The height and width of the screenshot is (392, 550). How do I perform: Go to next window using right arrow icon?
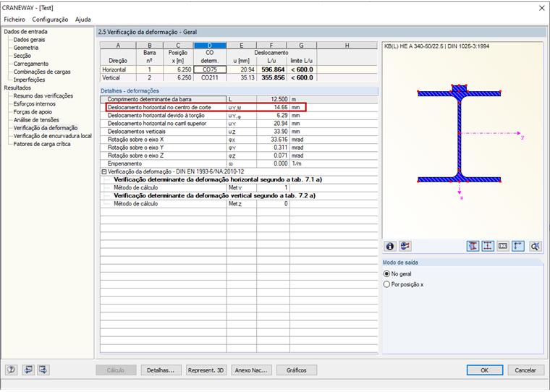pos(43,370)
